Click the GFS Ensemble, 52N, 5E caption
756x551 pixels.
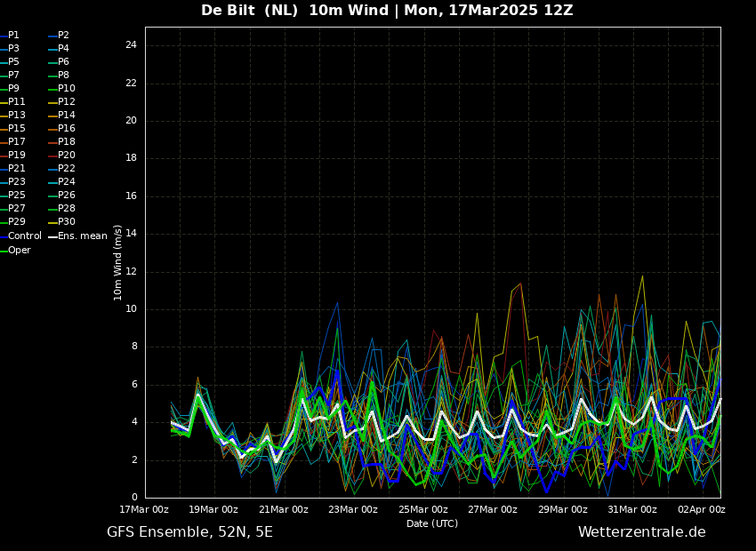pyautogui.click(x=189, y=532)
